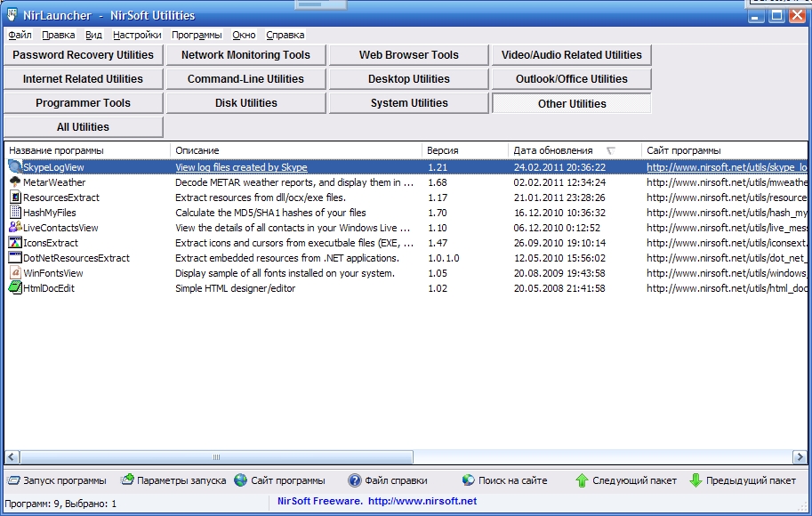Switch to Web Browser Tools category
Viewport: 812px width, 516px height.
pos(408,55)
